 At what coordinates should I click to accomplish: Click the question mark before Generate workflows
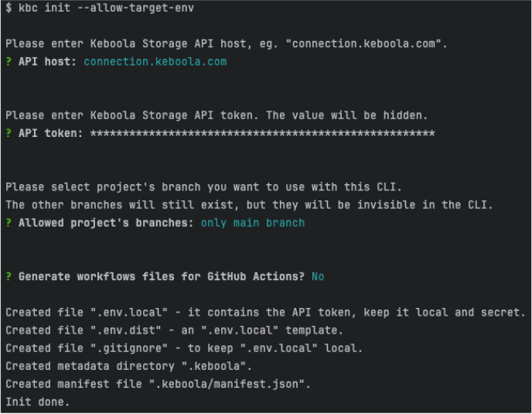tap(9, 276)
